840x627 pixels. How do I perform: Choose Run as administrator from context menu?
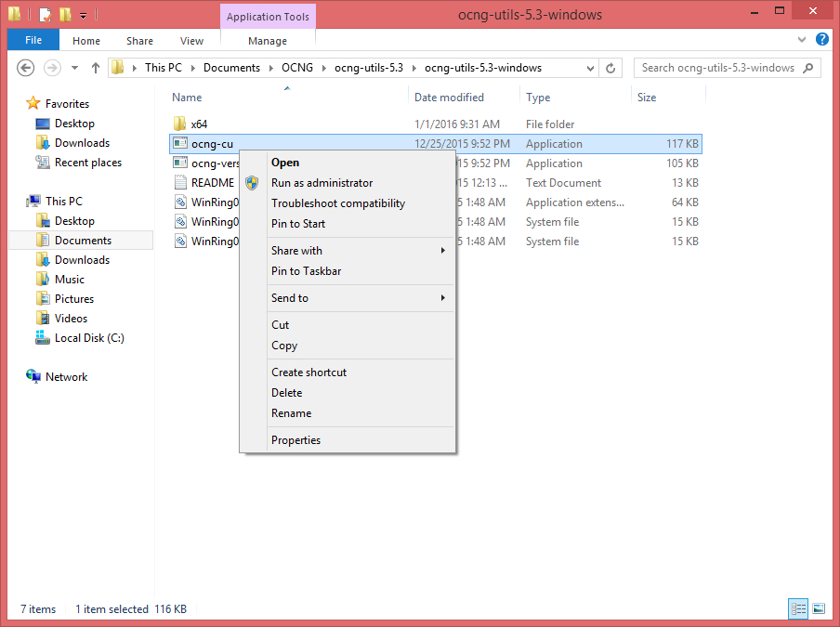point(322,183)
